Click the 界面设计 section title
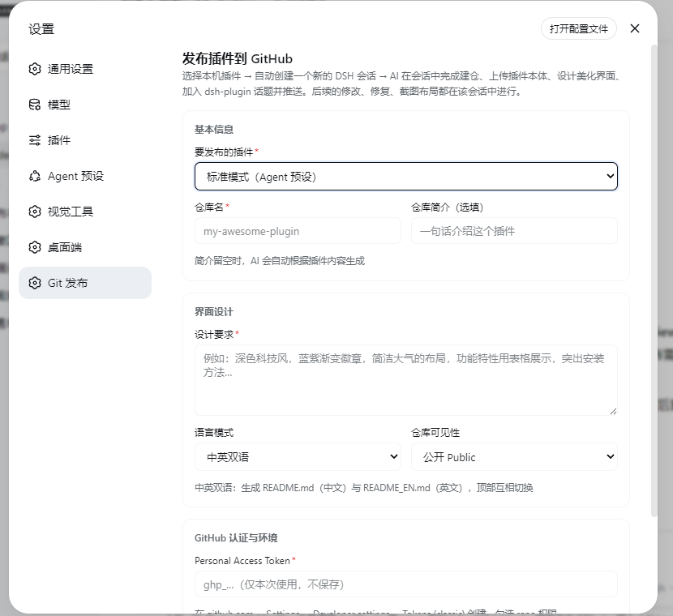 tap(214, 312)
